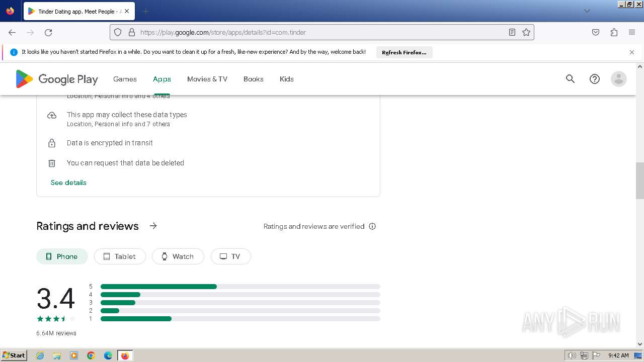Image resolution: width=644 pixels, height=362 pixels.
Task: Go to Movies & TV section
Action: 207,79
